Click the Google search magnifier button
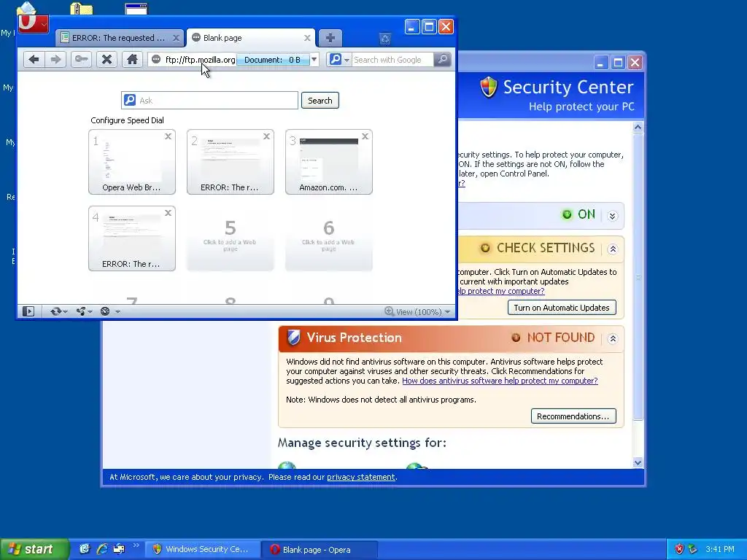The width and height of the screenshot is (747, 560). coord(443,60)
